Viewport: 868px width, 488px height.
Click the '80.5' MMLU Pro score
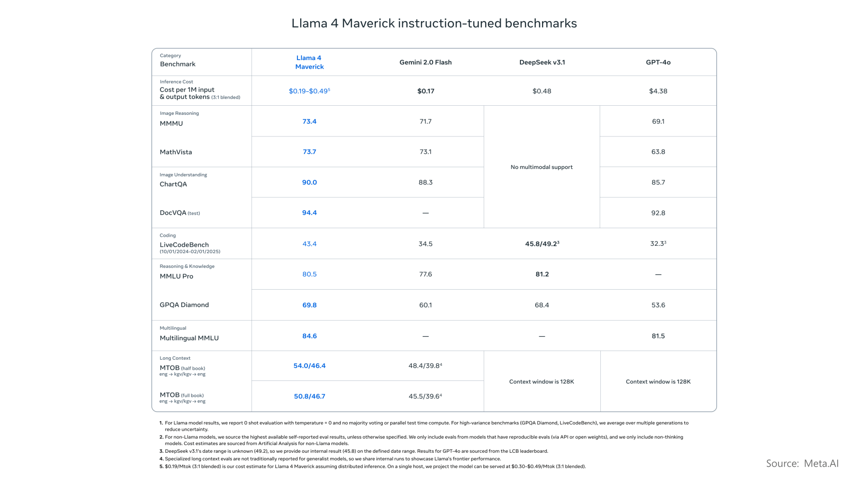pyautogui.click(x=309, y=274)
